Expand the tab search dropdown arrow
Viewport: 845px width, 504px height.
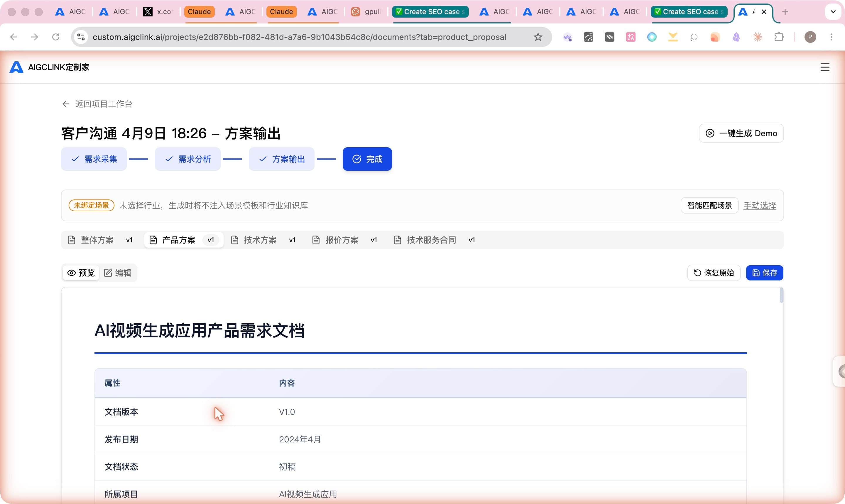833,12
